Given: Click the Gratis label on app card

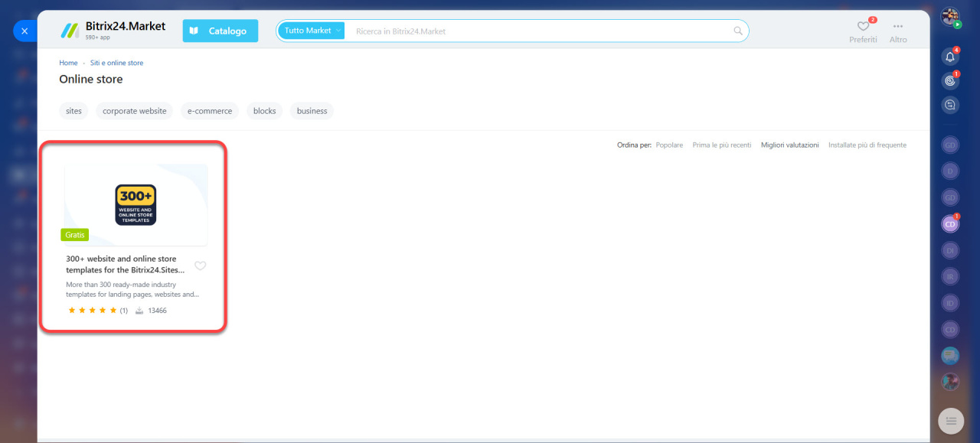Looking at the screenshot, I should 75,235.
